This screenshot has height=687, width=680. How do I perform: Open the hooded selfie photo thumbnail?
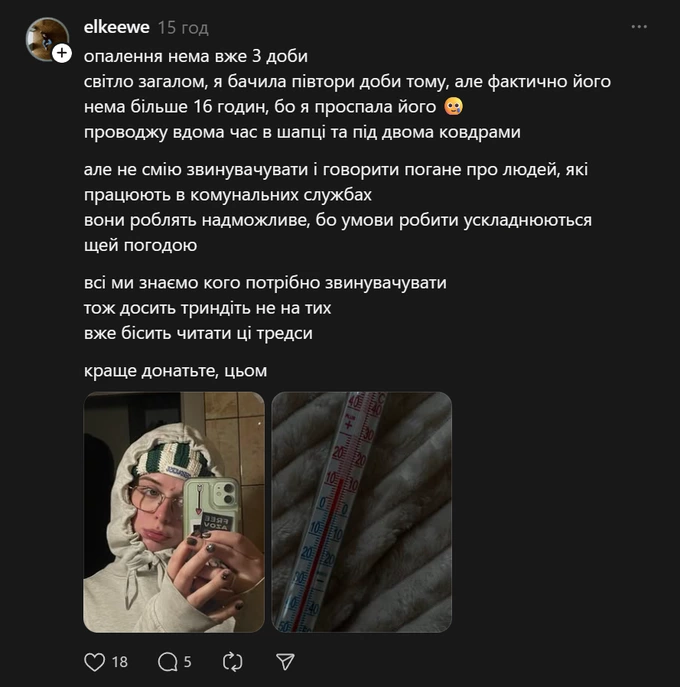click(174, 512)
